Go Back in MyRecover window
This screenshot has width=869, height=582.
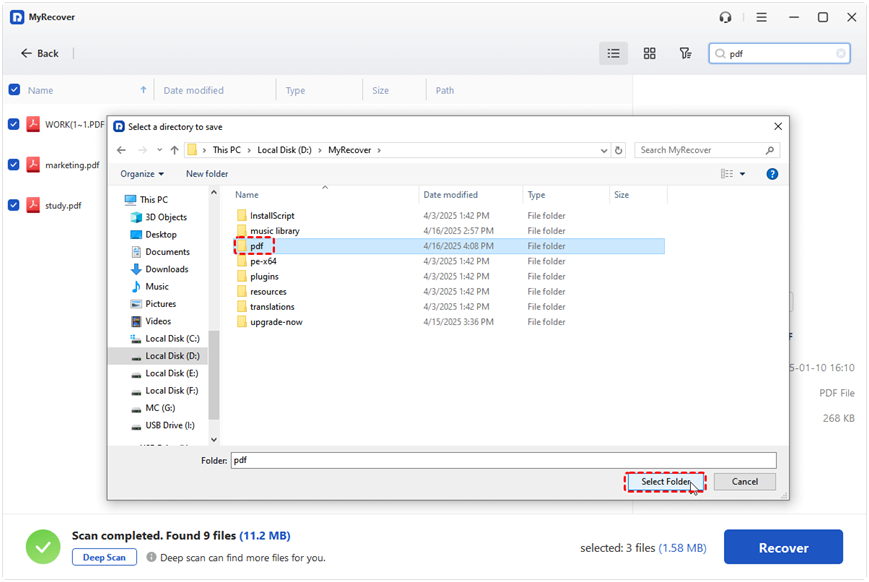click(39, 53)
